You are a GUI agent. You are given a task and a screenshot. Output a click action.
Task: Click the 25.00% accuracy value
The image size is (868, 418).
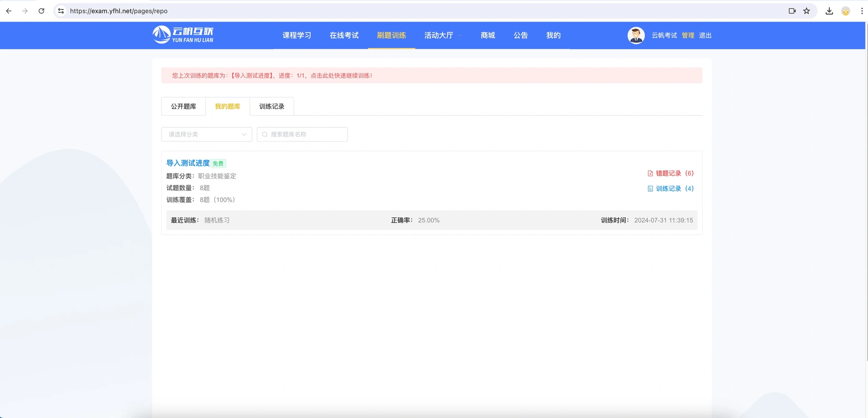click(x=429, y=220)
